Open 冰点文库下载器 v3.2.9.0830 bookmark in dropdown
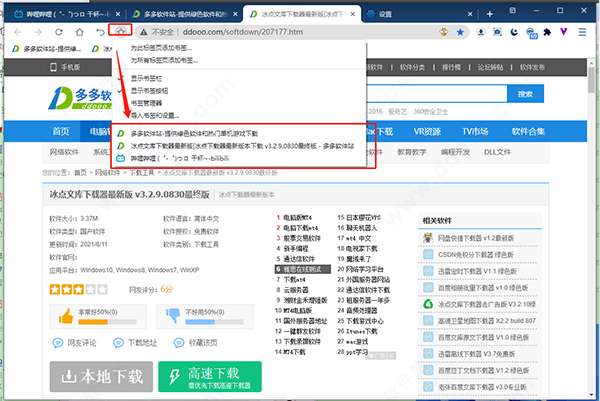The height and width of the screenshot is (401, 600). 242,146
